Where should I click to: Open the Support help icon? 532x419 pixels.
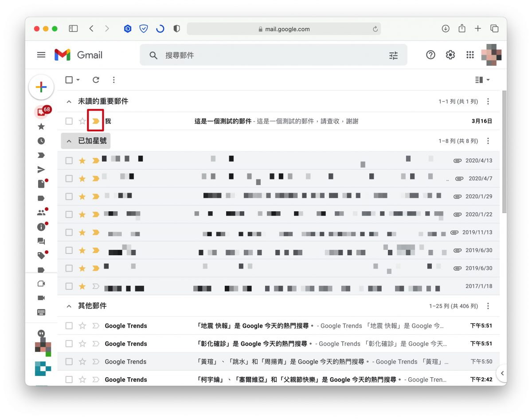[430, 55]
